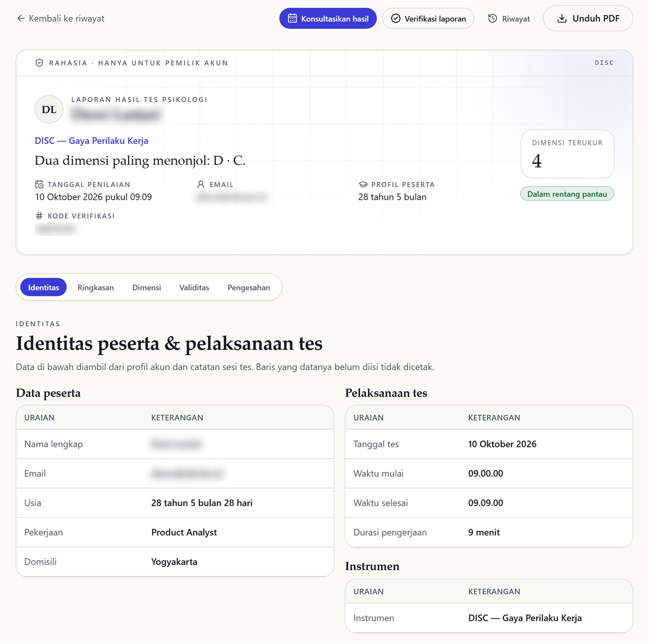Click the shield icon beside RAHASIA
This screenshot has height=644, width=649.
click(39, 63)
